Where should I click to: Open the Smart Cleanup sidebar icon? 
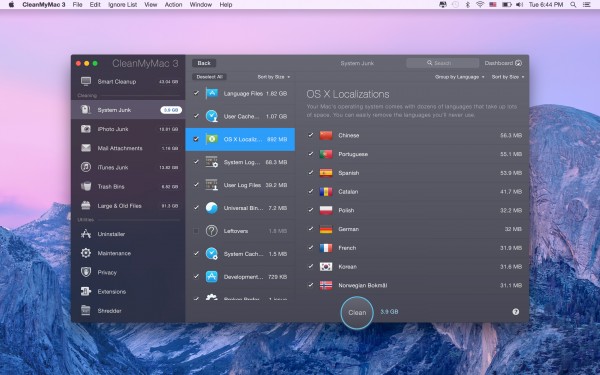(x=86, y=82)
